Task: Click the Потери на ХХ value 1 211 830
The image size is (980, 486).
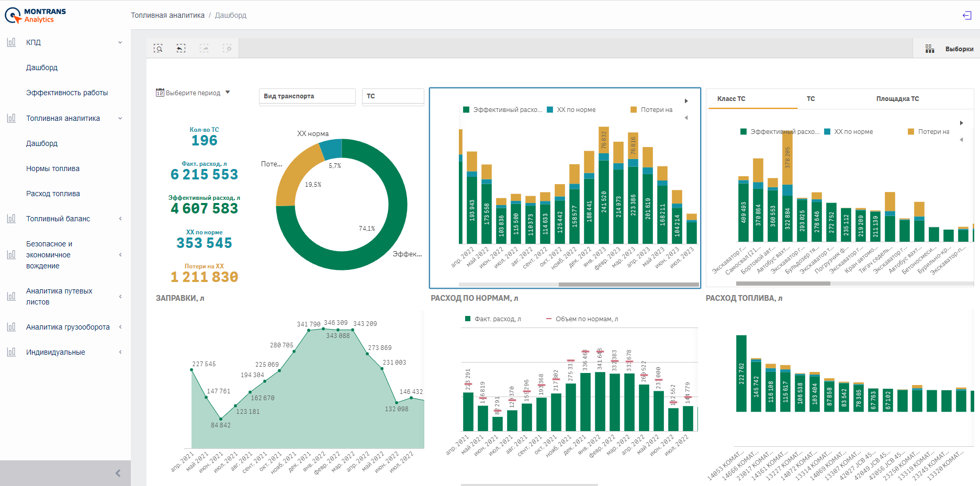Action: click(204, 277)
